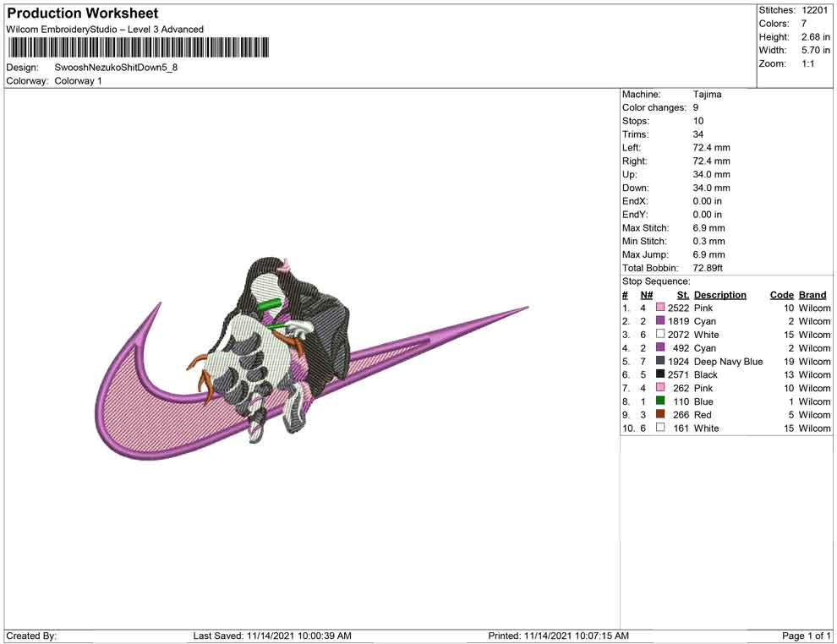Select the stitches value '12201'
Viewport: 837px width, 644px height.
click(x=814, y=10)
